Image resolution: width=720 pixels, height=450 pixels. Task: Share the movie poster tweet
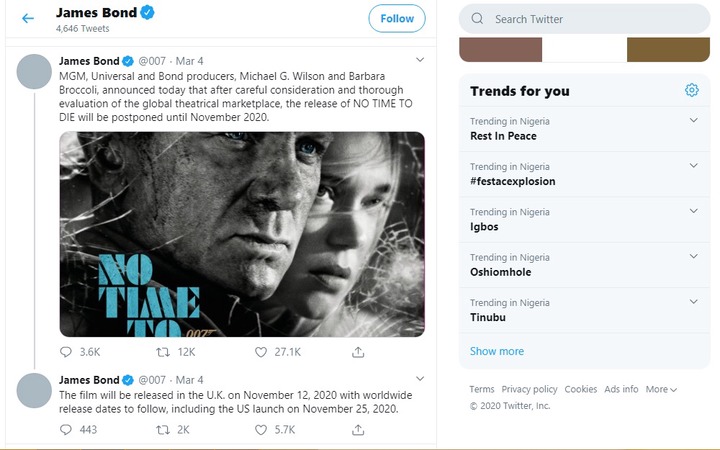click(x=358, y=352)
